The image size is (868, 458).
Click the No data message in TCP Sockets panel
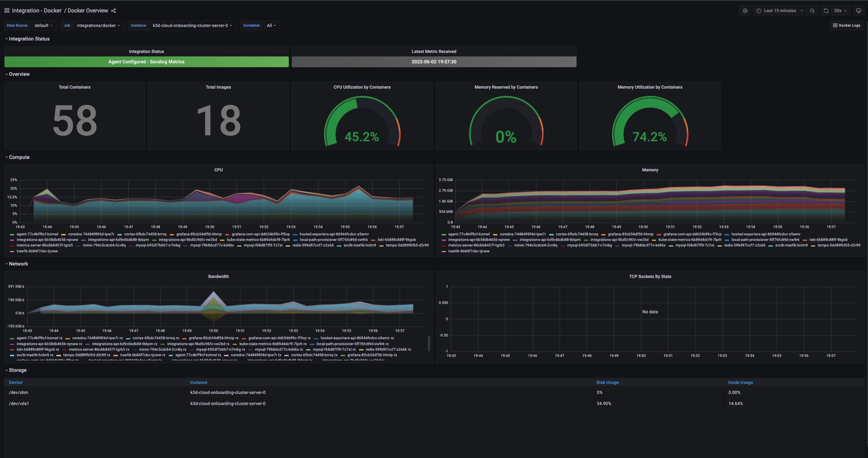tap(650, 312)
